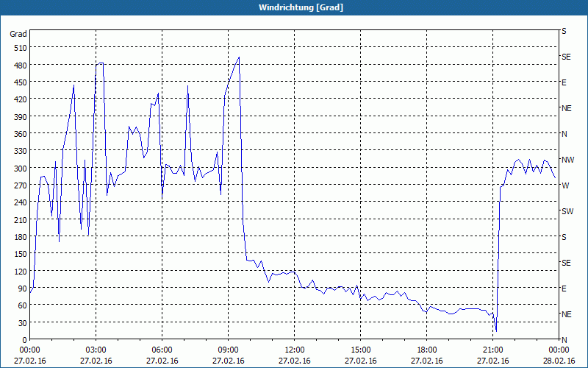Pick the E compass label level with 450
The width and height of the screenshot is (588, 368).
pos(564,82)
